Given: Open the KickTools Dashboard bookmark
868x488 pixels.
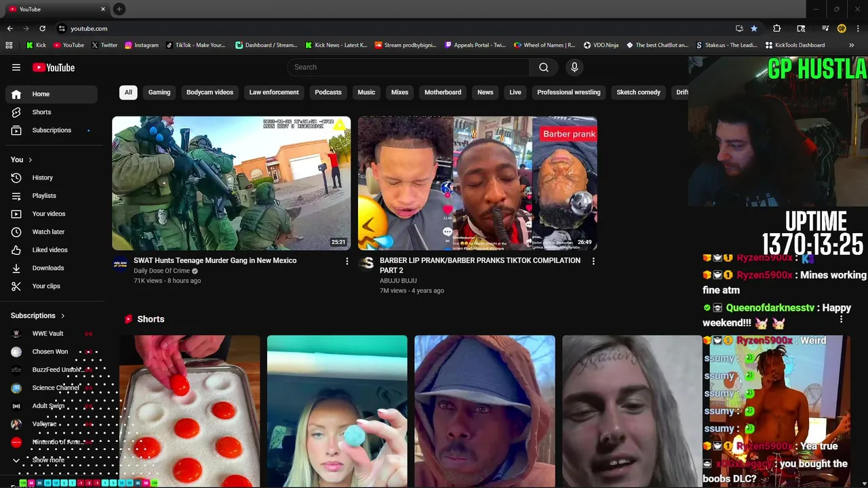Looking at the screenshot, I should point(795,45).
